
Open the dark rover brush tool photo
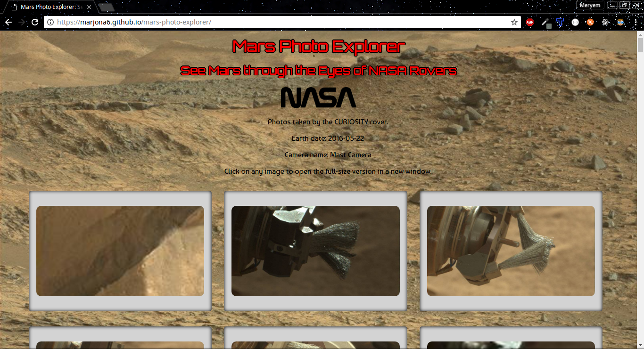(x=315, y=251)
